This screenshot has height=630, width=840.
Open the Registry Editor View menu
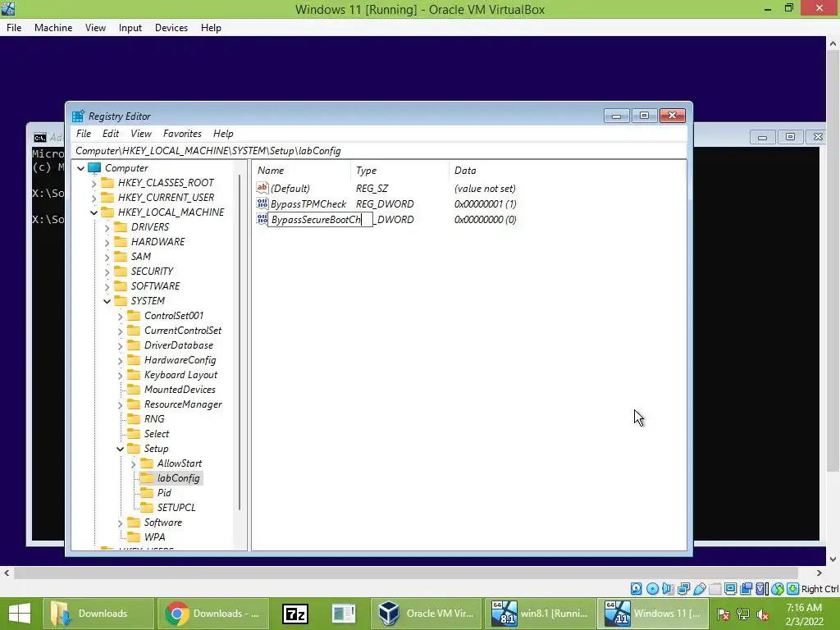coord(141,134)
